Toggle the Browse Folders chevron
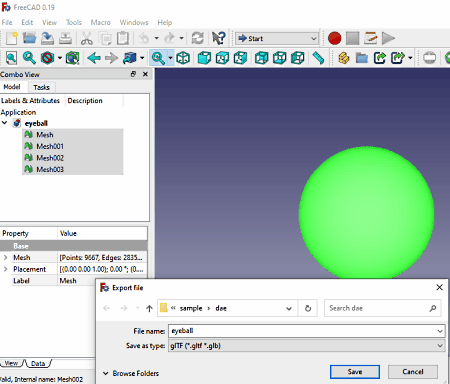This screenshot has width=450, height=384. pyautogui.click(x=106, y=373)
